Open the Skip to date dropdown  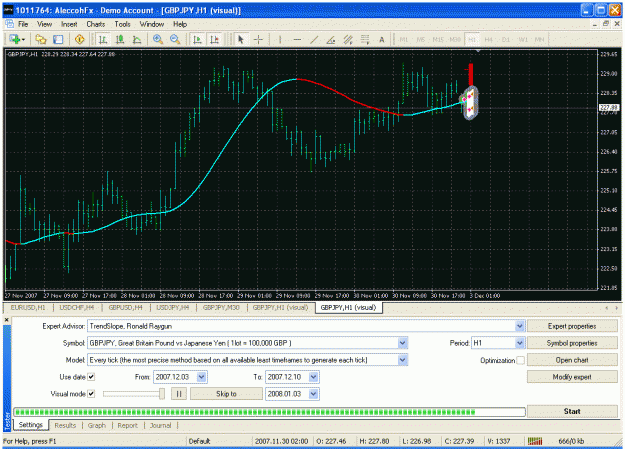[x=314, y=394]
